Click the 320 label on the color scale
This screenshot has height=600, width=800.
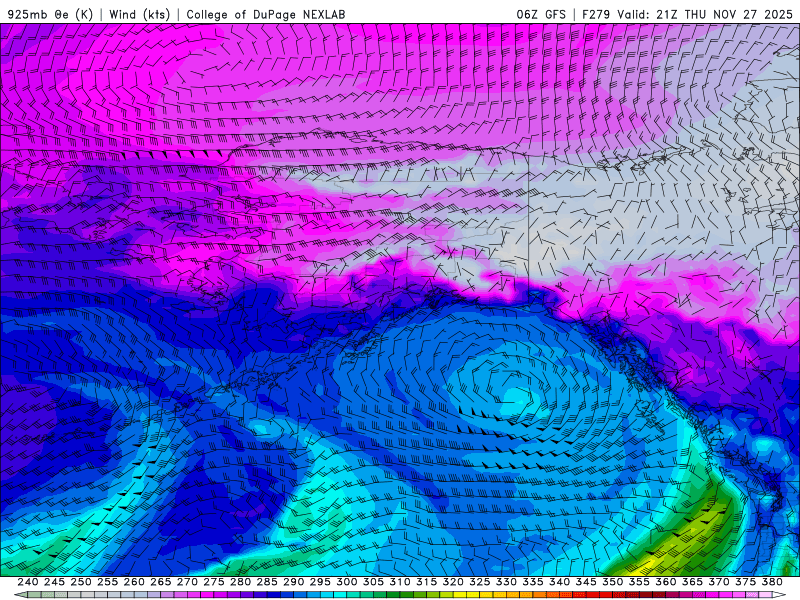pyautogui.click(x=453, y=582)
